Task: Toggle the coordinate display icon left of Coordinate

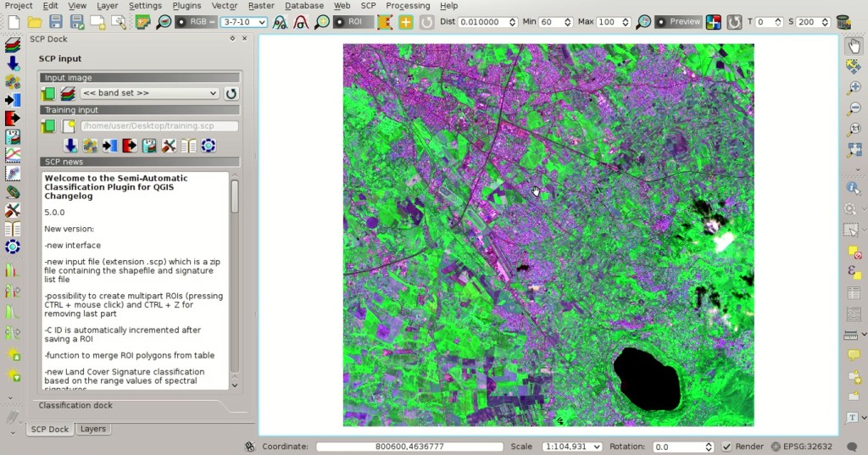Action: click(250, 447)
